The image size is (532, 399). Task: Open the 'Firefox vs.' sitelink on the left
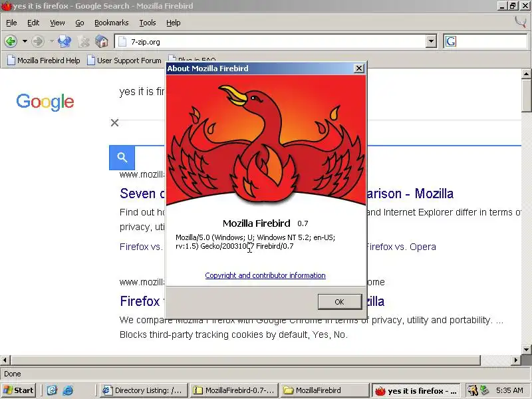(x=141, y=247)
